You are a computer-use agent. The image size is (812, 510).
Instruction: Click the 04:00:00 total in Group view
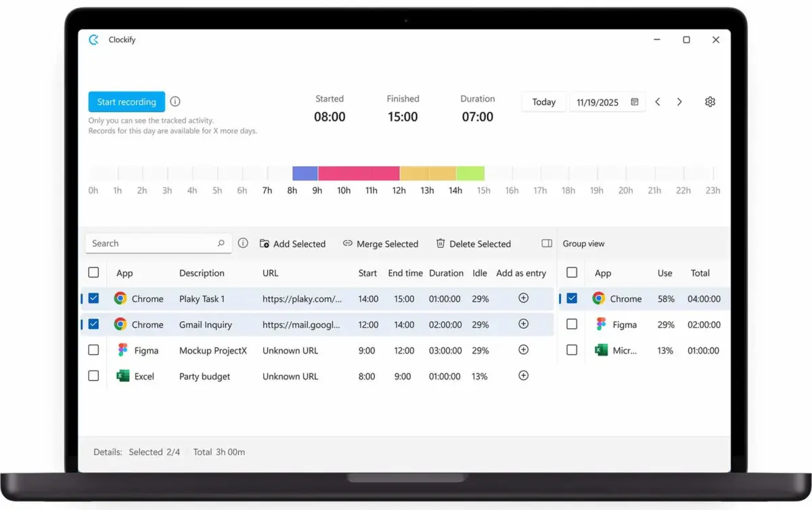pyautogui.click(x=704, y=299)
